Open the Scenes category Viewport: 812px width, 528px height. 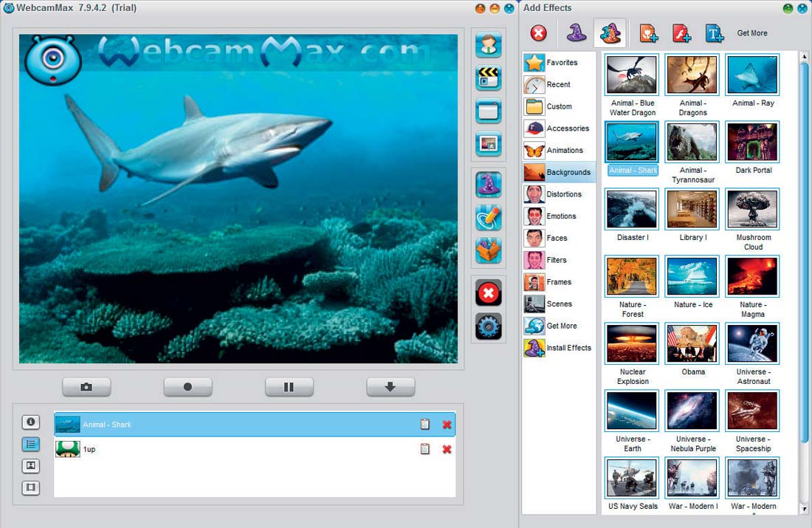click(559, 304)
